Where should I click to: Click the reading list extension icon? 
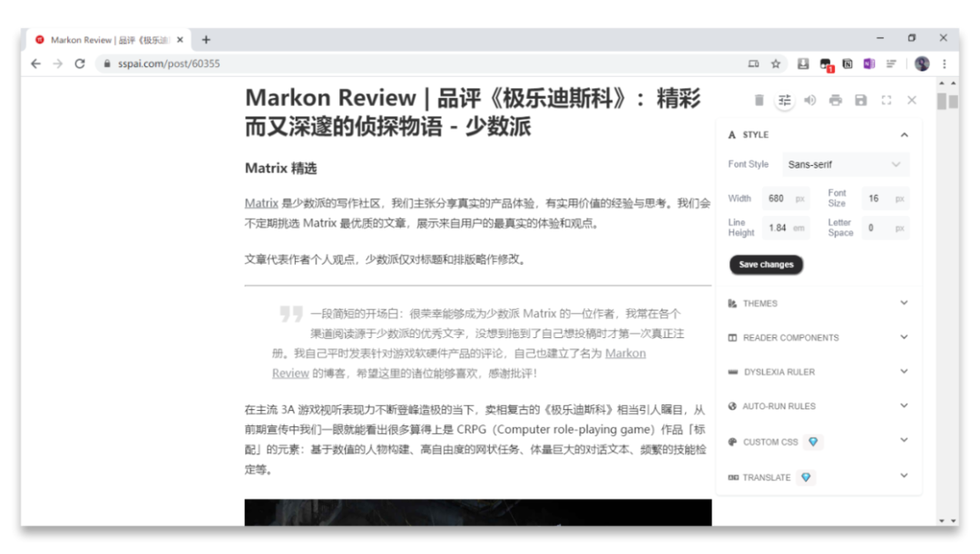[891, 63]
